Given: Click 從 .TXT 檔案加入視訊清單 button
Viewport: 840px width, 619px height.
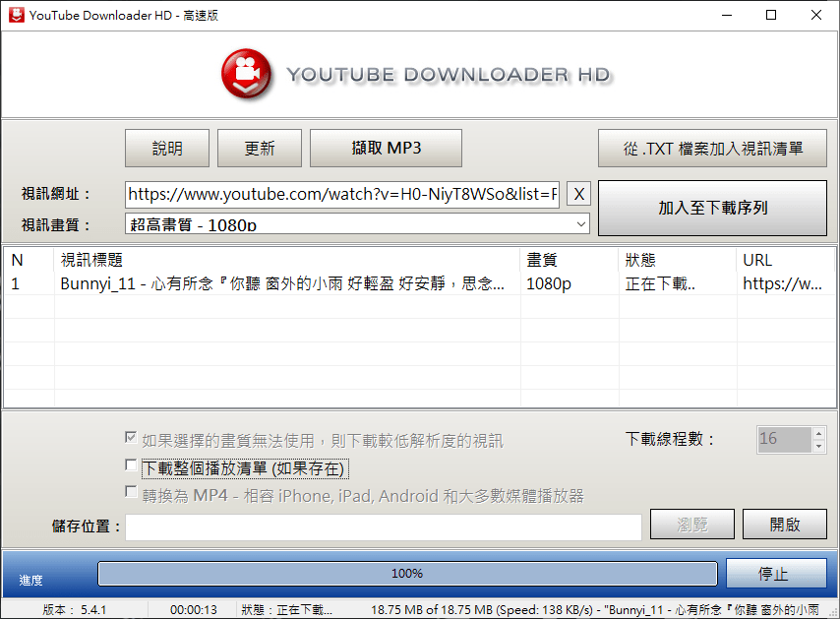Looking at the screenshot, I should pos(712,148).
